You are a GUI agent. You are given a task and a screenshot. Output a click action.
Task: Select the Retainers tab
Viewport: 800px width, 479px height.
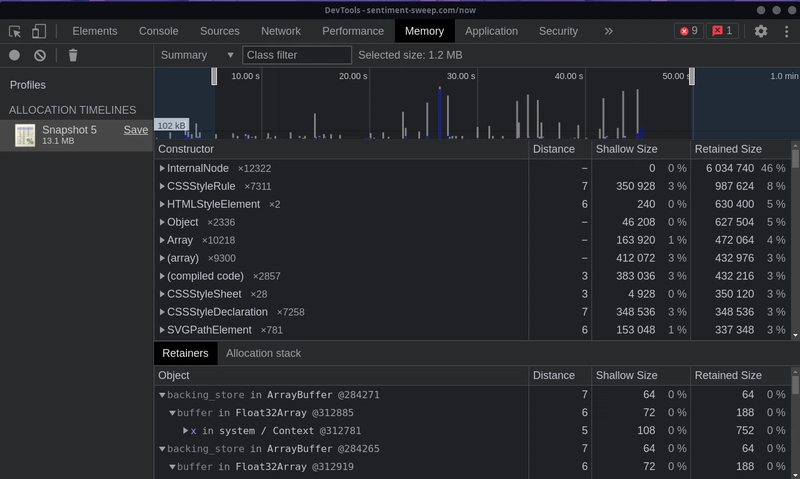(185, 354)
